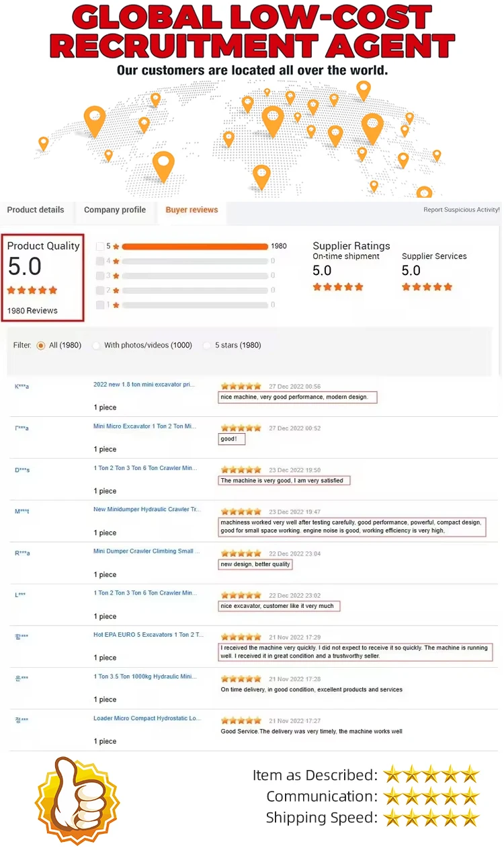Open the Product details tab
Screen dimensions: 504x850
click(36, 210)
